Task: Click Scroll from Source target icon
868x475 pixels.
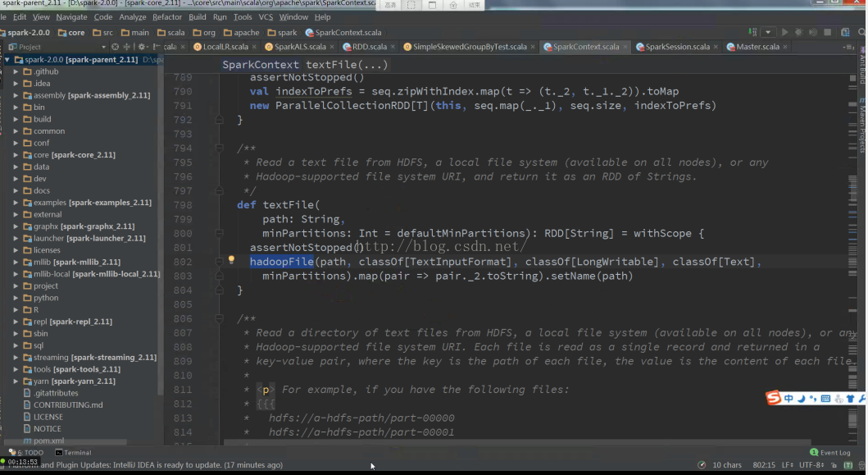Action: 115,47
